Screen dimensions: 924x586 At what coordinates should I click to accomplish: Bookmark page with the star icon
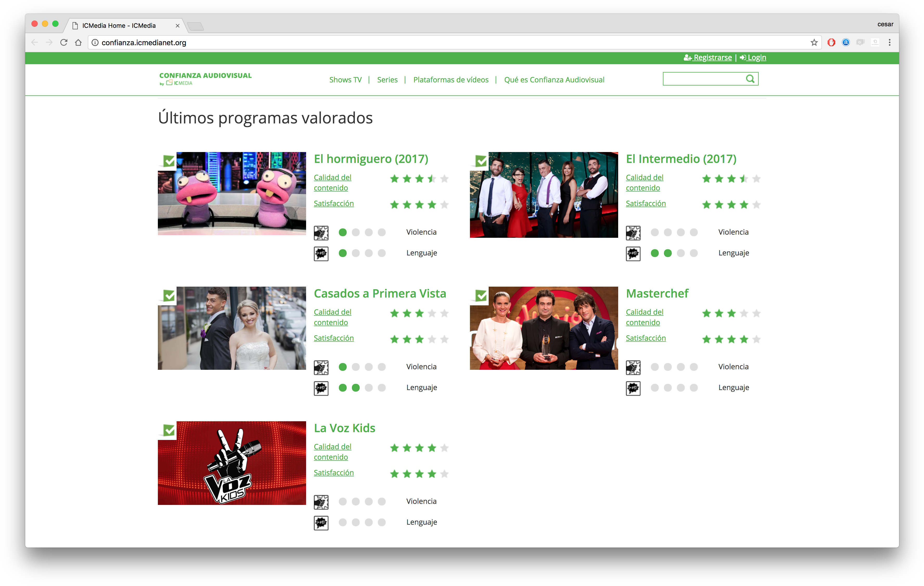click(x=814, y=43)
